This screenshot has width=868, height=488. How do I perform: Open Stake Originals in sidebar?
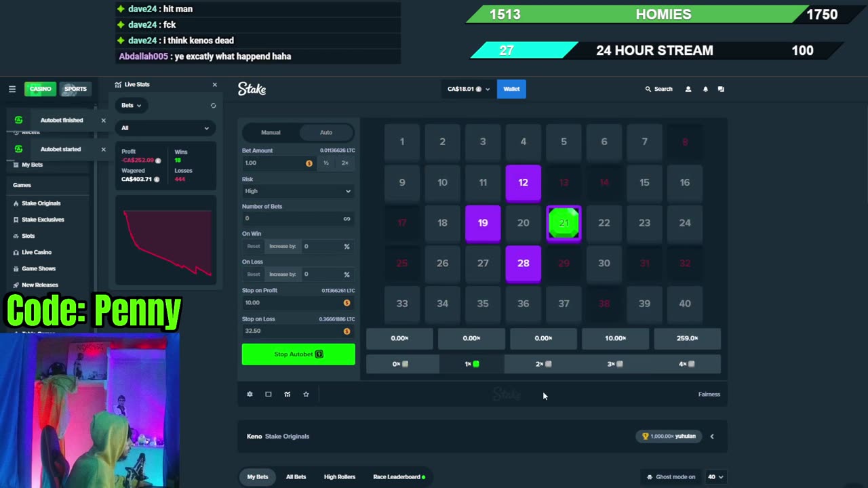41,203
